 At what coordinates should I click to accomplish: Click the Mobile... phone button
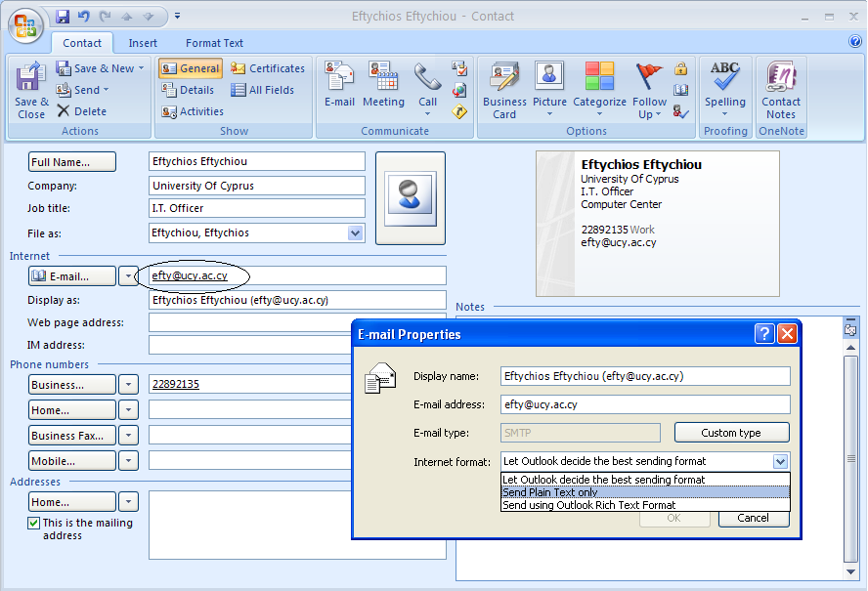click(72, 460)
